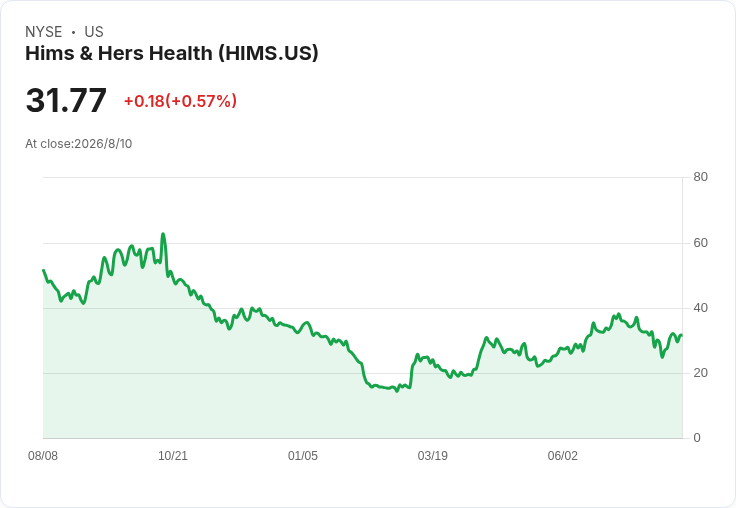Click the +0.18(+0.57%) price change
Viewport: 736px width, 508px height.
pos(180,101)
